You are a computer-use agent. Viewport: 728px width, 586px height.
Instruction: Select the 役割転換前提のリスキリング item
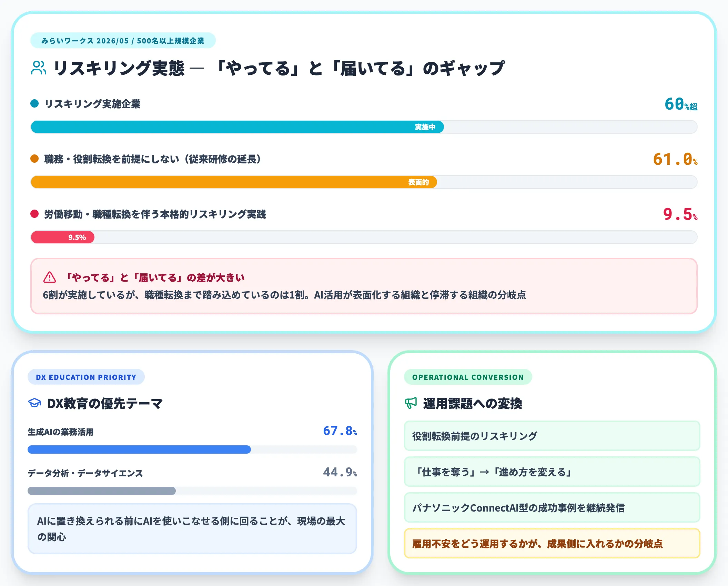pyautogui.click(x=552, y=436)
